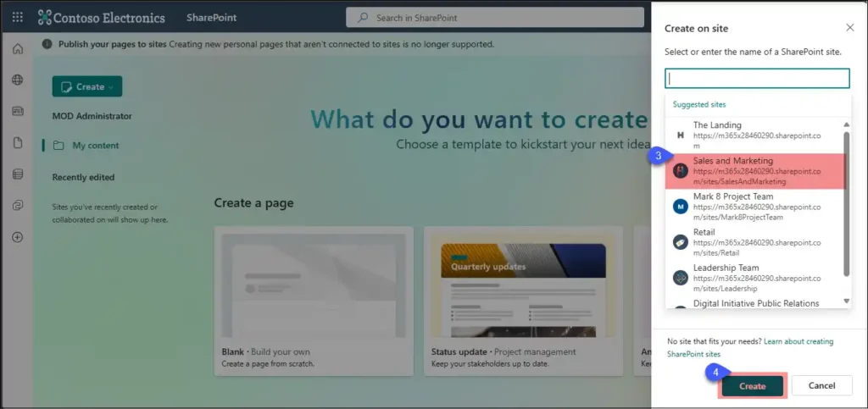Open the Viva Connections loop icon in left rail
Image resolution: width=868 pixels, height=409 pixels.
click(x=18, y=206)
